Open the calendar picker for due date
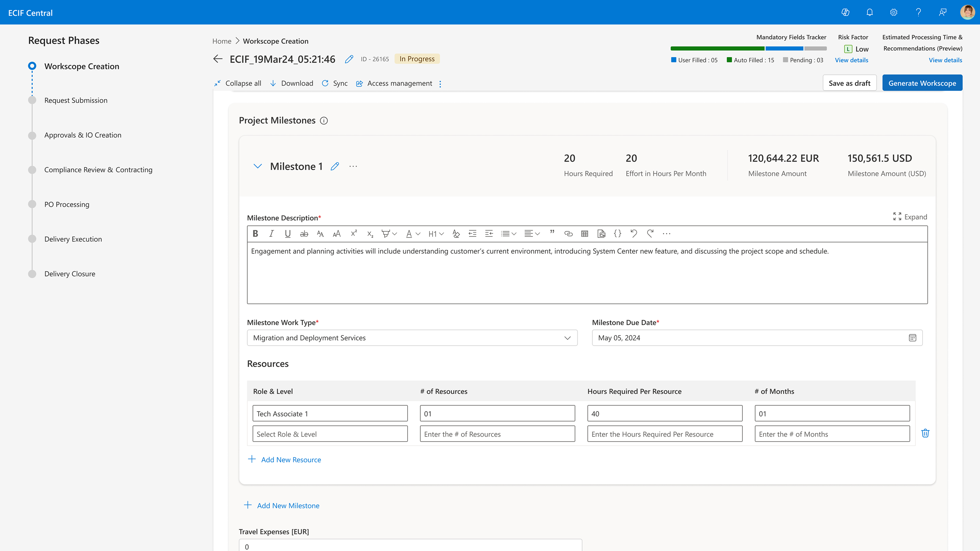 click(912, 338)
